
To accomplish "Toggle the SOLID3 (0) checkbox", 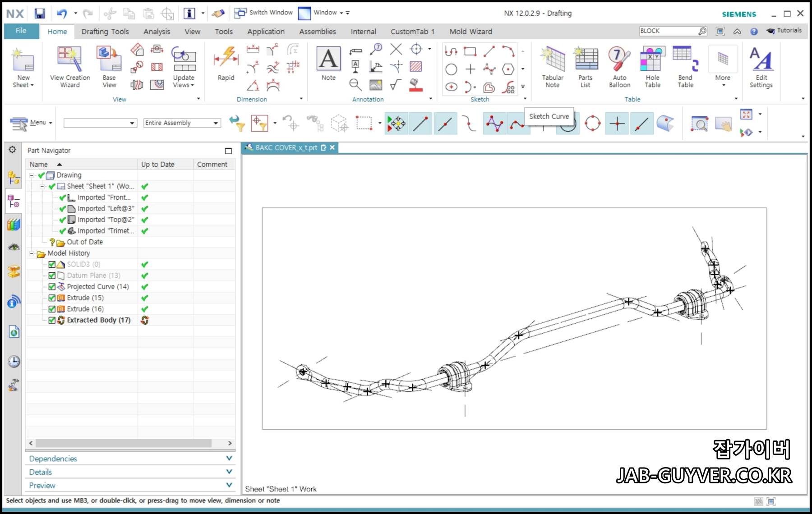I will 52,264.
